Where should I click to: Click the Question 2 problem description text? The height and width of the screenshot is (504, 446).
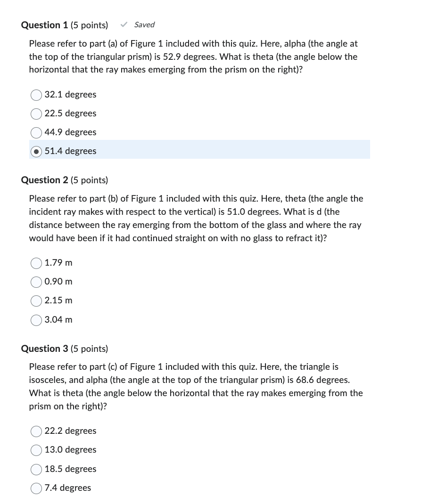pyautogui.click(x=196, y=218)
